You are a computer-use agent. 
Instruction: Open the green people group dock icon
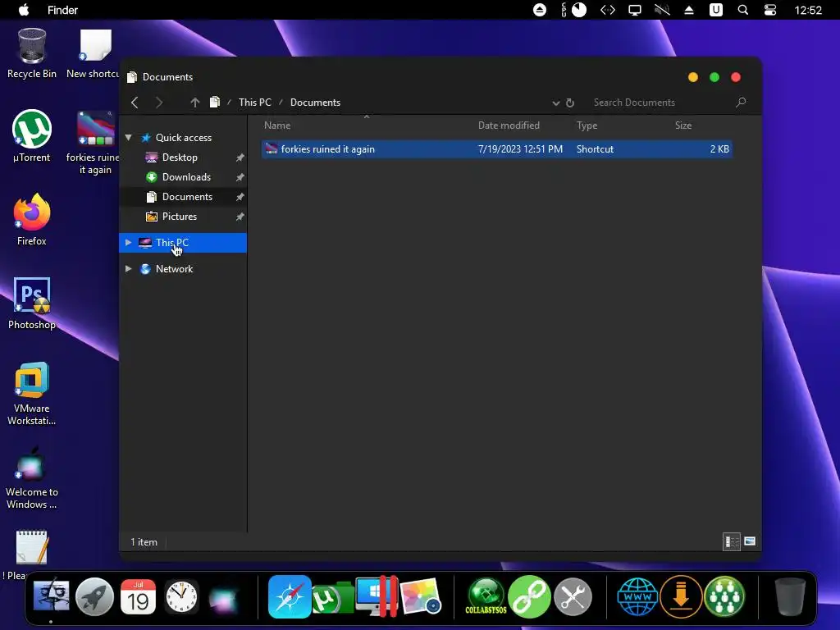(724, 596)
